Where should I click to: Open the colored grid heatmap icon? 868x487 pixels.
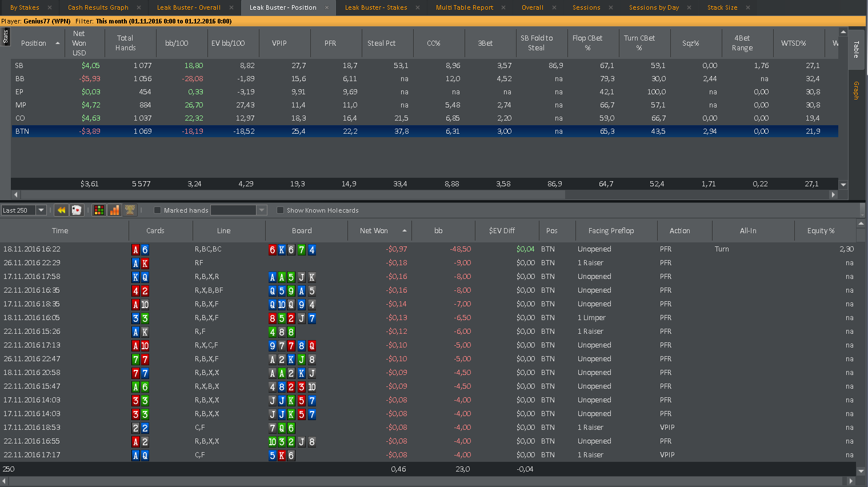click(x=99, y=210)
